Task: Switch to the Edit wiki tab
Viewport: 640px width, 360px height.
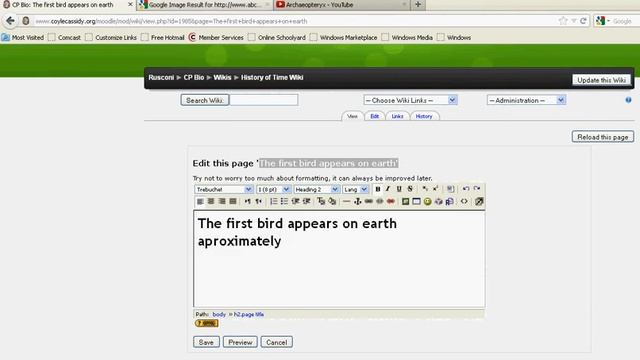Action: coord(375,116)
